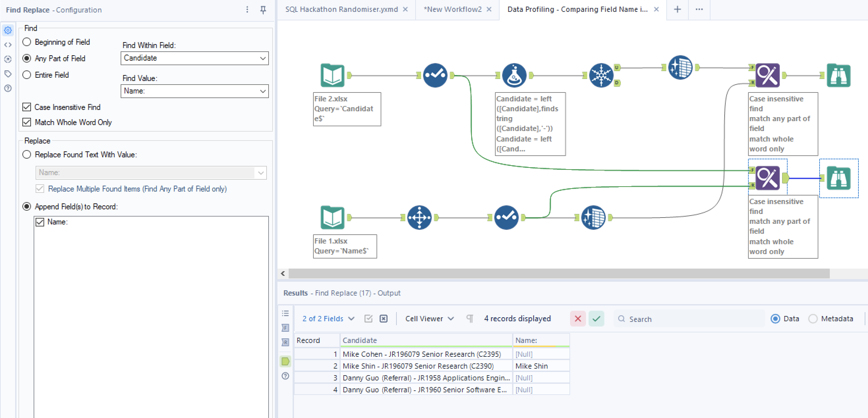Select Beginning of Field radio option
This screenshot has height=418, width=868.
pyautogui.click(x=27, y=42)
